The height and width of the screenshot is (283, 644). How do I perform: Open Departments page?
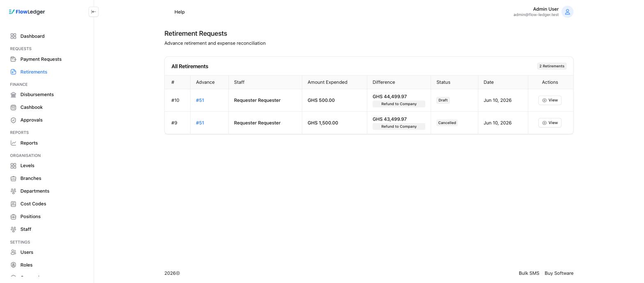click(x=35, y=191)
